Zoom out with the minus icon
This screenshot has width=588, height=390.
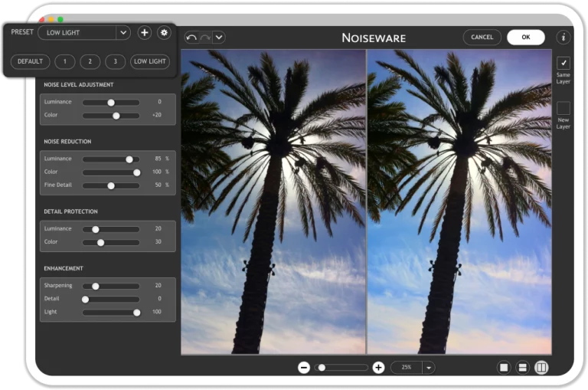point(304,368)
